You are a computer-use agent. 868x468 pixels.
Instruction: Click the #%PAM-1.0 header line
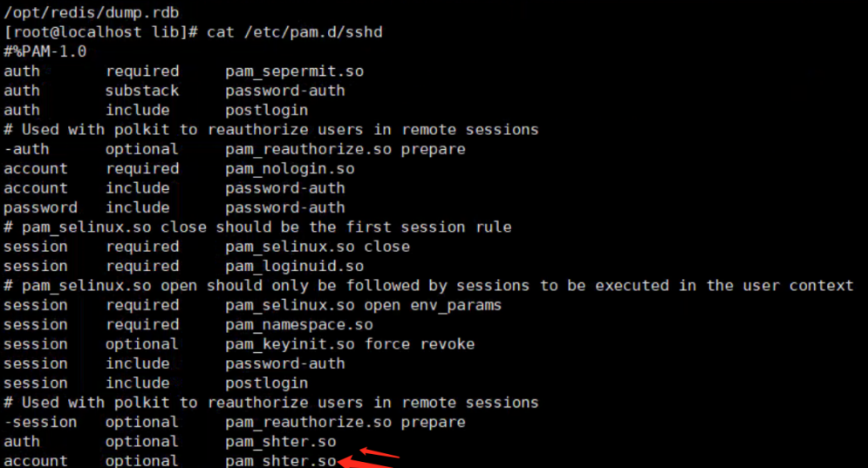45,51
